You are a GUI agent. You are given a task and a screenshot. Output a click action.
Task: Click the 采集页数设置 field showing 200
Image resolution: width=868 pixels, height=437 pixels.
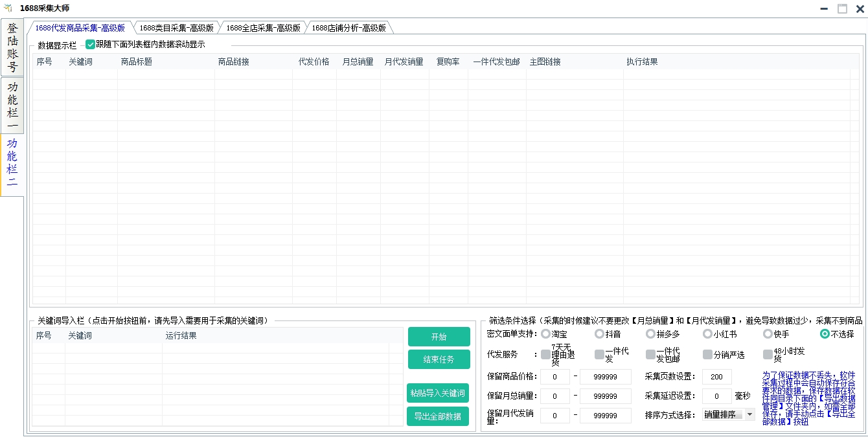tap(717, 377)
